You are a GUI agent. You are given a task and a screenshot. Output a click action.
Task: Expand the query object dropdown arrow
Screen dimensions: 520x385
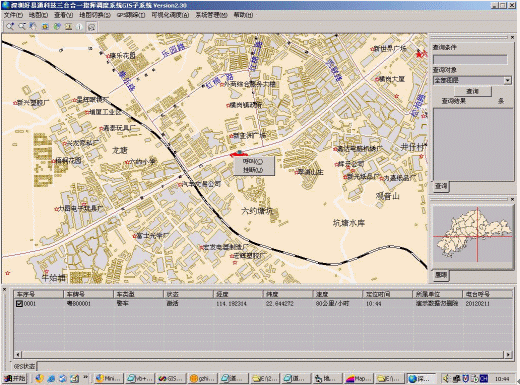[507, 80]
